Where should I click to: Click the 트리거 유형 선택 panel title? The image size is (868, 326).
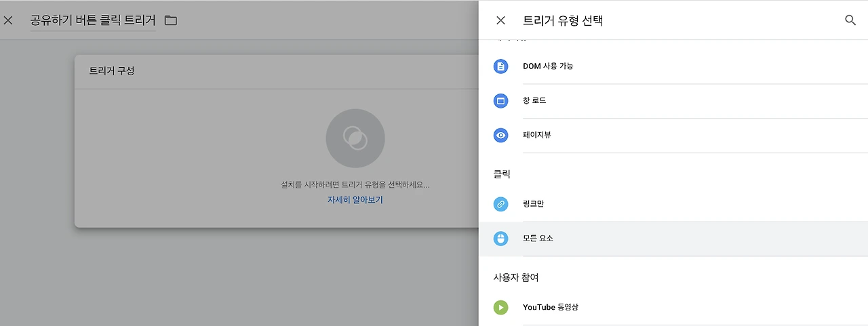563,20
